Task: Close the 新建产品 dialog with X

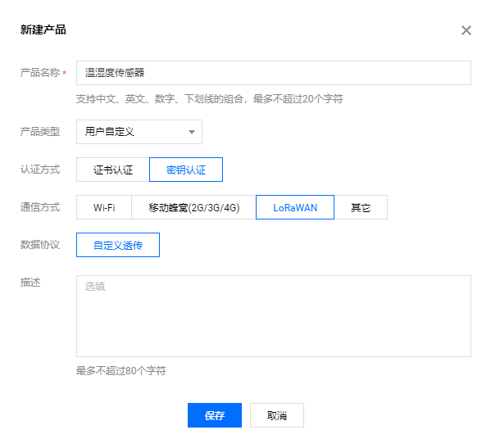Action: point(466,30)
